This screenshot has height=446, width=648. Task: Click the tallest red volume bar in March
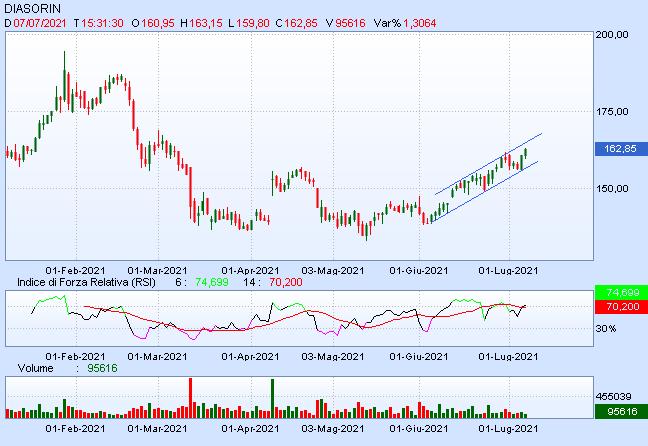tap(191, 398)
